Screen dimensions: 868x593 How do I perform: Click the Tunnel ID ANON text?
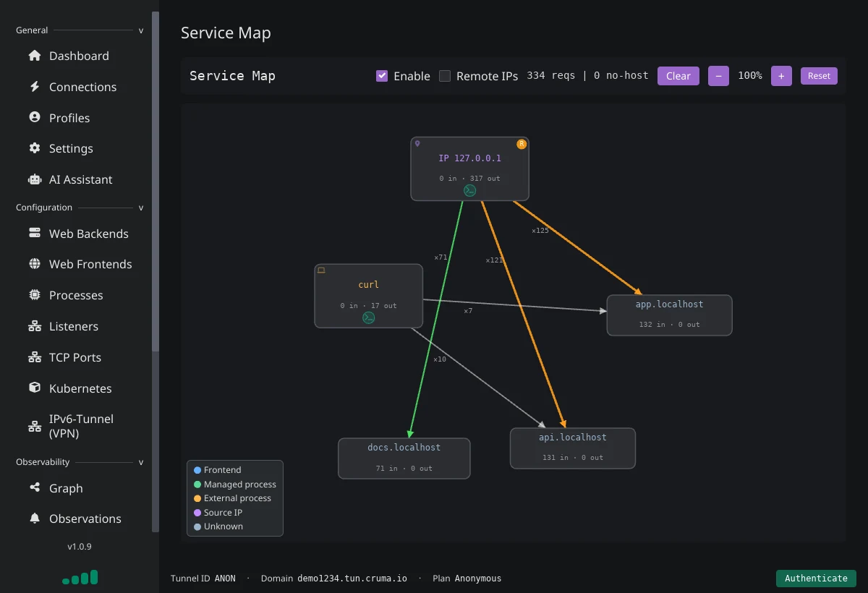(x=203, y=579)
